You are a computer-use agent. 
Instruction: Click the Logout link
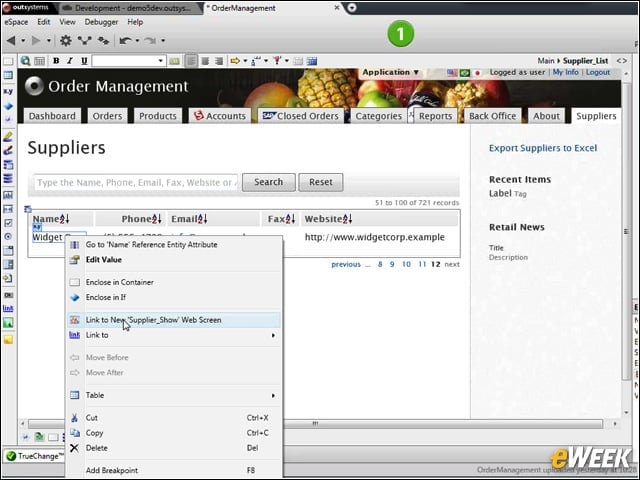pos(598,72)
